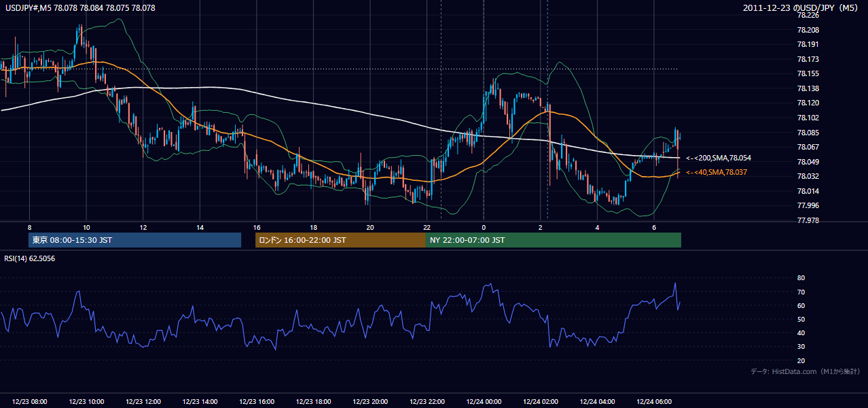This screenshot has width=868, height=408.
Task: Click RSI scale value 40
Action: 801,333
